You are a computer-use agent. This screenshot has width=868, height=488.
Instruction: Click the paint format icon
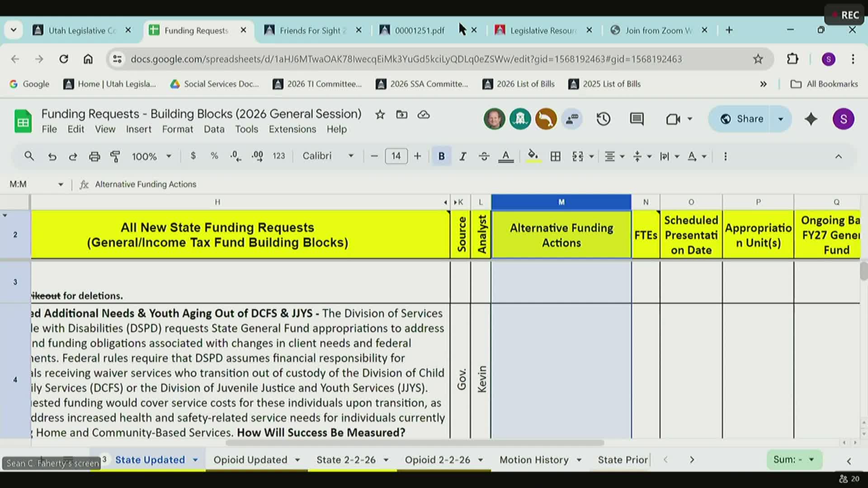[x=115, y=156]
